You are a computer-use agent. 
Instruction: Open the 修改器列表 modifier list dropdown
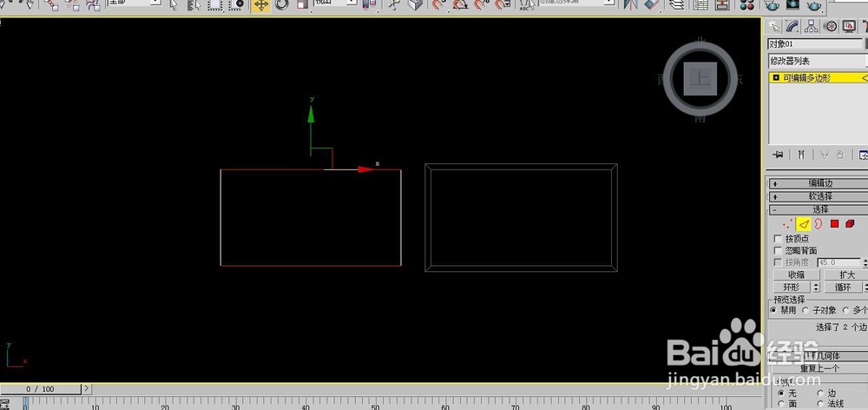tap(818, 61)
